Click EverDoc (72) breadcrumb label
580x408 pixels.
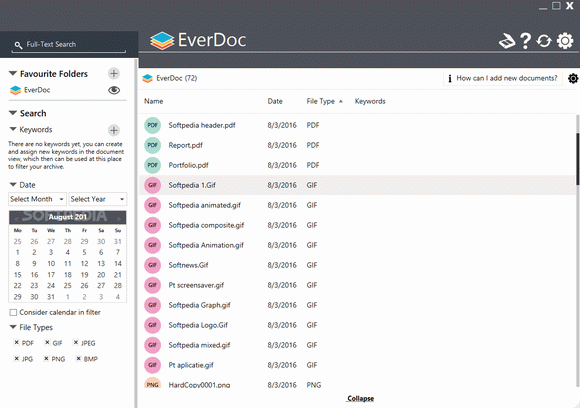[x=176, y=78]
